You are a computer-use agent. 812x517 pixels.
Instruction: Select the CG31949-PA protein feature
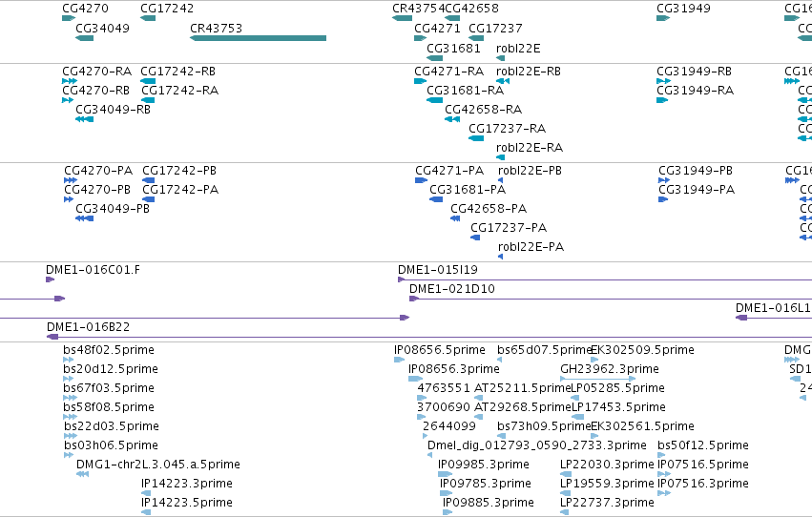point(663,199)
